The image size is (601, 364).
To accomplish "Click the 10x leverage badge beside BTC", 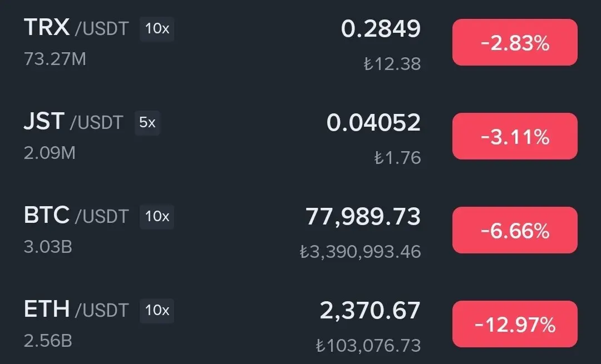I will 157,217.
